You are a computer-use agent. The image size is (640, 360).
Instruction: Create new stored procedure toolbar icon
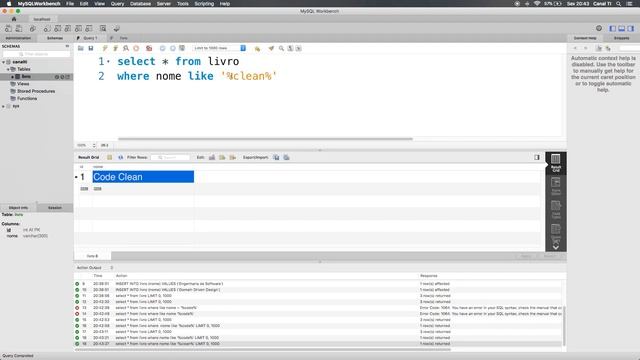[78, 29]
